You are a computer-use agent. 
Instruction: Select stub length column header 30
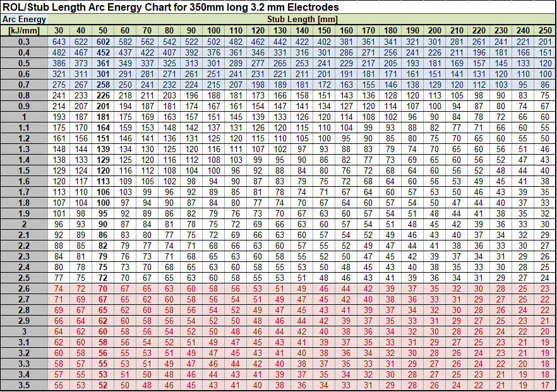59,30
